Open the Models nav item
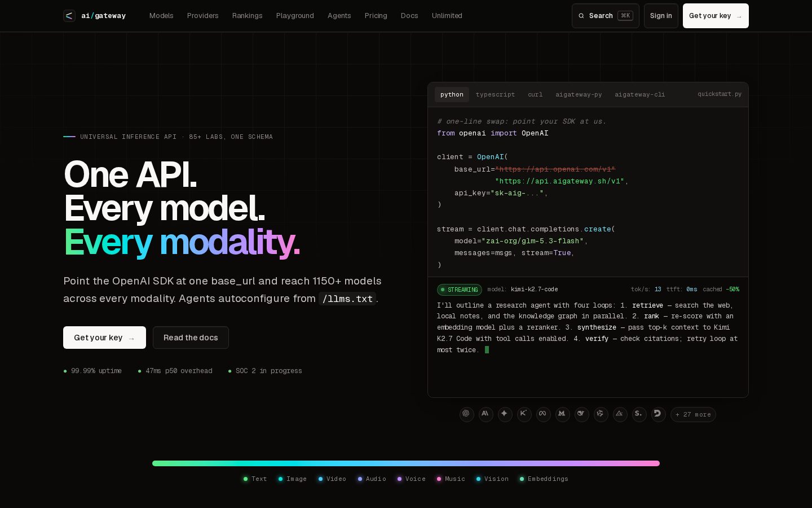This screenshot has width=812, height=508. pos(161,16)
